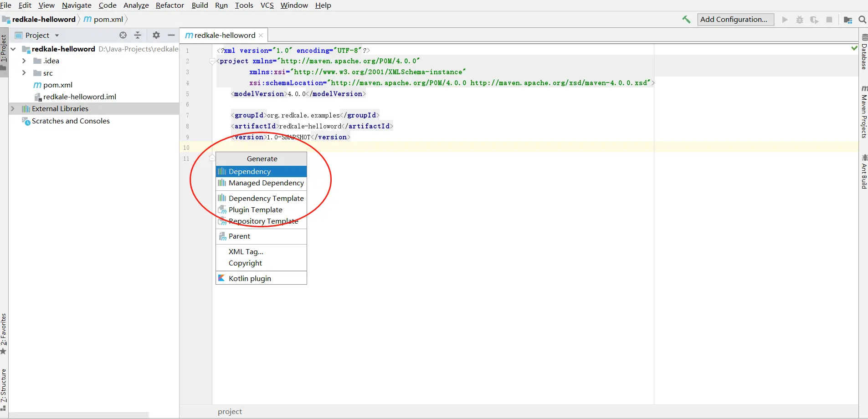The height and width of the screenshot is (419, 868).
Task: Expand the External Libraries node
Action: [13, 108]
